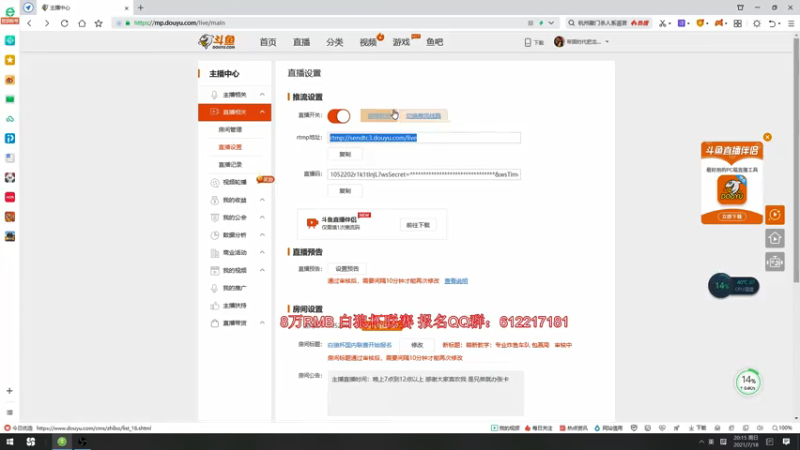Click the 我的推广 microphone sidebar icon
Image resolution: width=800 pixels, height=450 pixels.
pyautogui.click(x=214, y=288)
